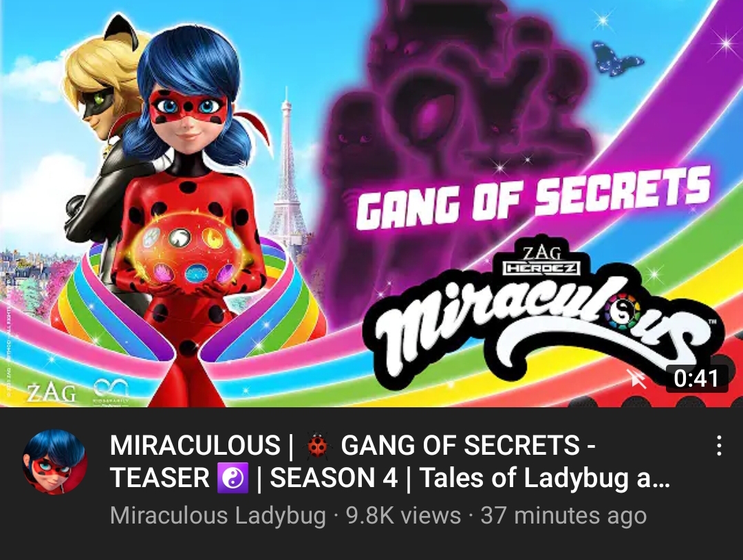Click the 0:41 duration badge
Screen dimensions: 743x560
click(696, 378)
